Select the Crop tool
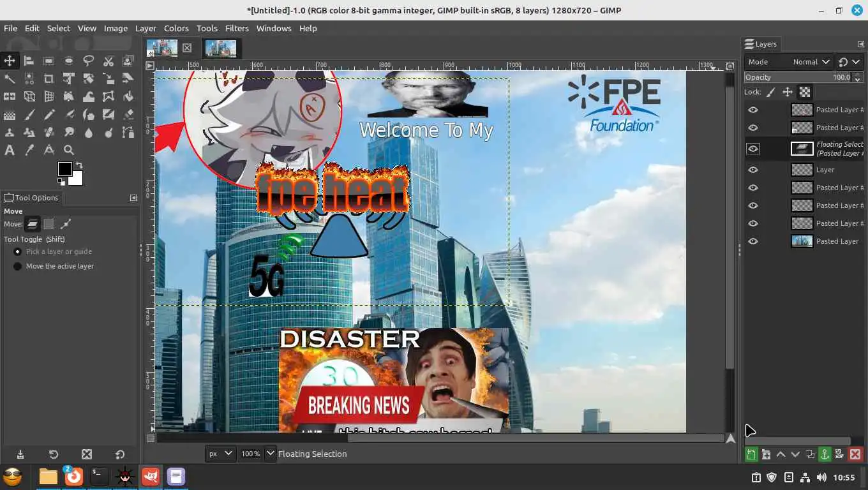This screenshot has width=868, height=490. pyautogui.click(x=49, y=78)
